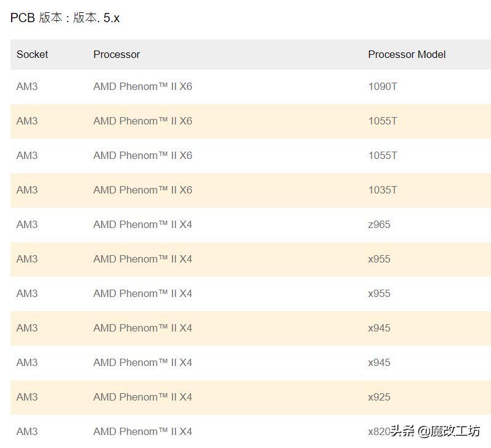Click AM3 socket in unshaded x955 row

tap(27, 293)
